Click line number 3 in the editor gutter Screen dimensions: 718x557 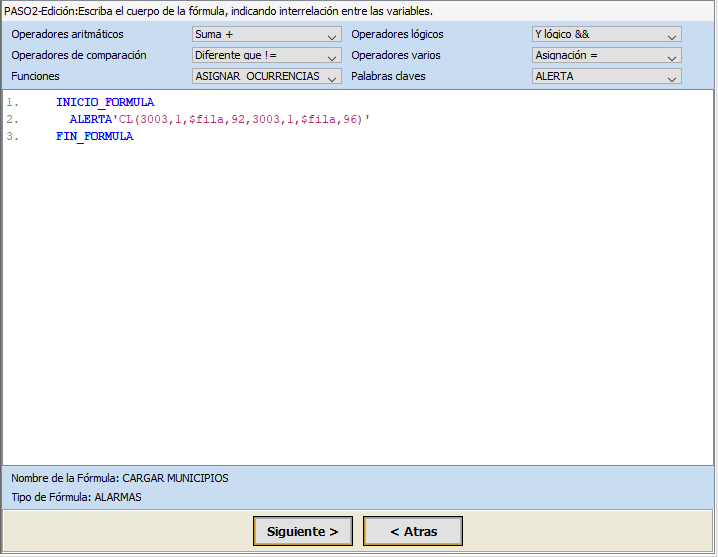(11, 137)
